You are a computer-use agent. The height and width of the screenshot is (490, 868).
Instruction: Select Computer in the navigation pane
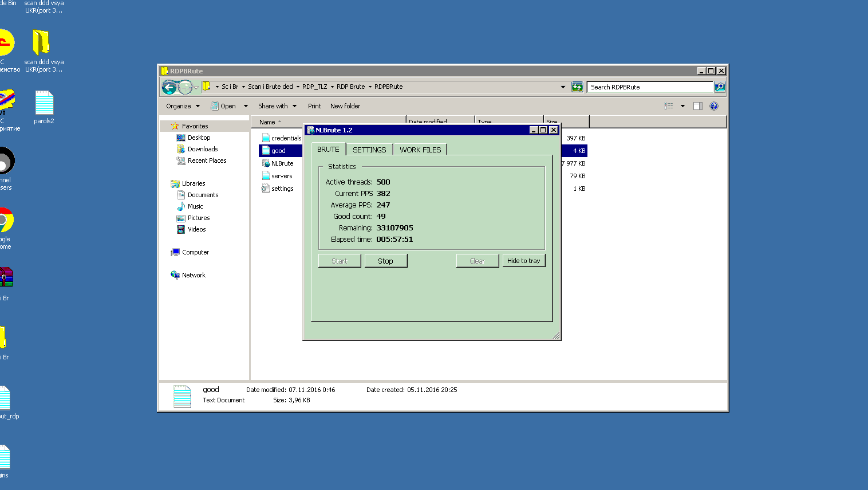coord(195,252)
